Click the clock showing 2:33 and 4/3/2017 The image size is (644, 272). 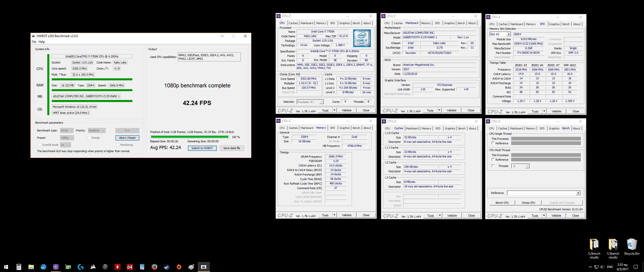pyautogui.click(x=622, y=267)
